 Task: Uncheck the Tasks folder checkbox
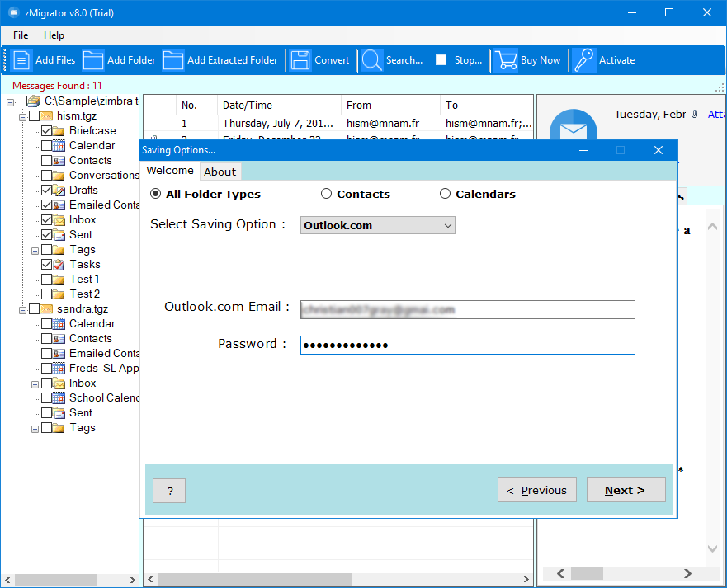click(x=46, y=264)
